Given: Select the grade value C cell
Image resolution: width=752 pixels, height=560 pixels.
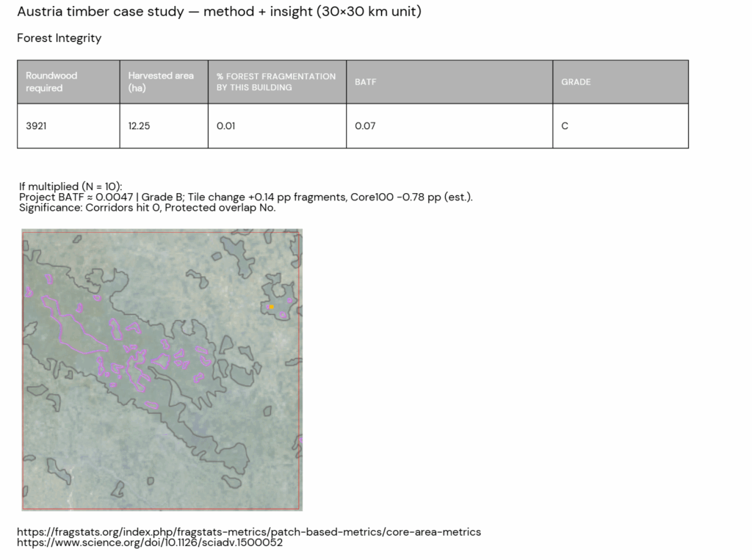Looking at the screenshot, I should pos(620,126).
